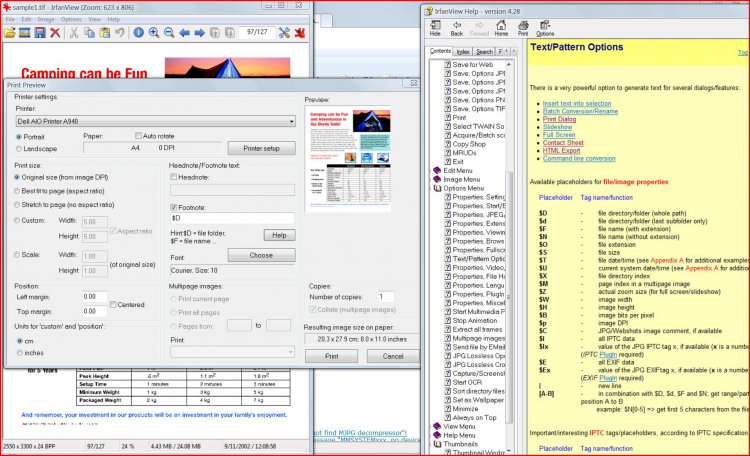The width and height of the screenshot is (750, 456).
Task: Enable the Headnote checkbox
Action: tap(174, 177)
